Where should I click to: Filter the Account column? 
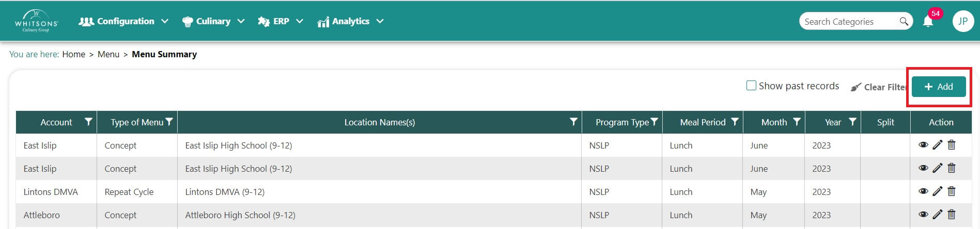(88, 122)
